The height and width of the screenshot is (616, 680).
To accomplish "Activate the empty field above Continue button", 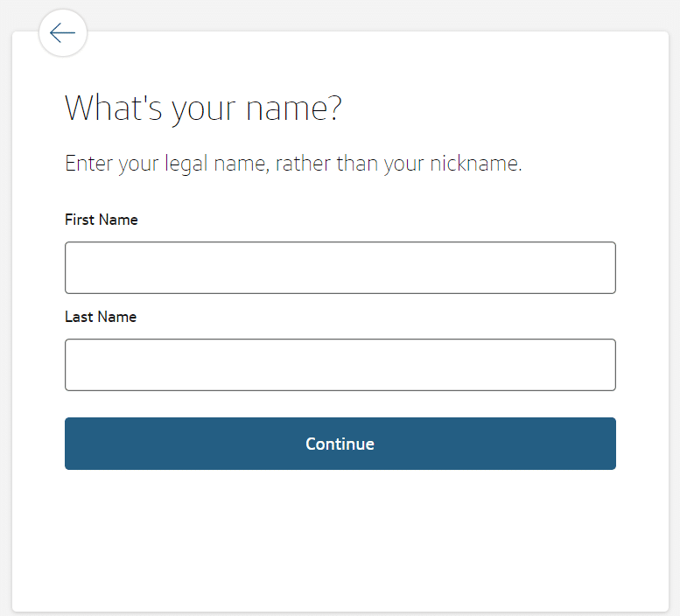I will [340, 365].
